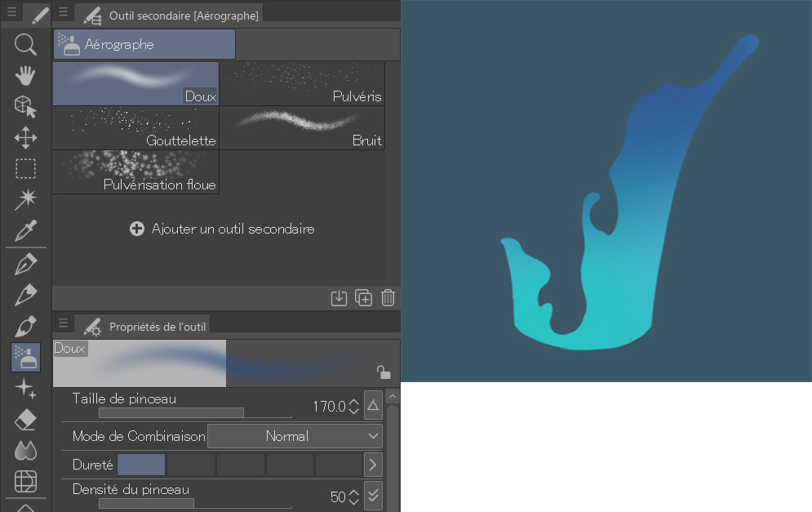Delete the sub tool with trash icon
This screenshot has height=512, width=812.
tap(388, 298)
